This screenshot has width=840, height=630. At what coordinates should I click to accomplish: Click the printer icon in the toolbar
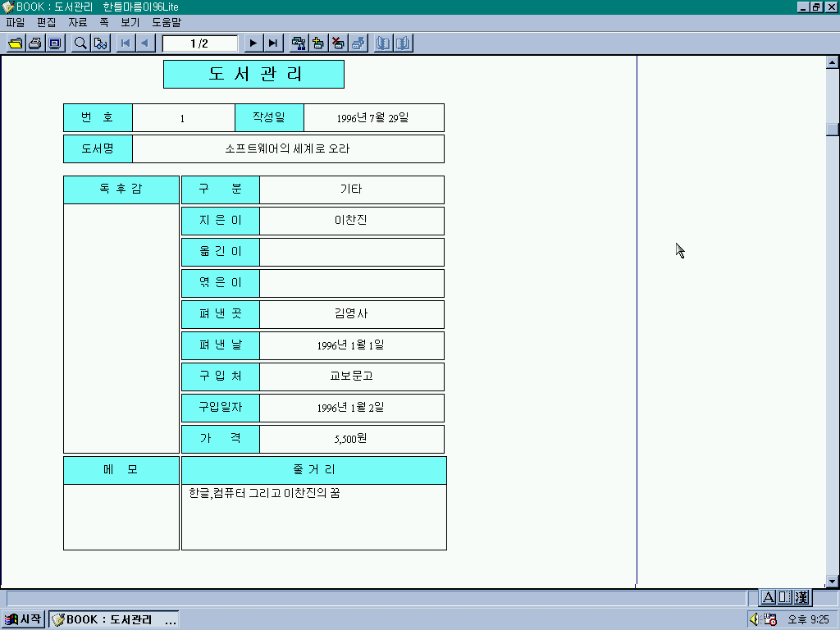(x=35, y=43)
